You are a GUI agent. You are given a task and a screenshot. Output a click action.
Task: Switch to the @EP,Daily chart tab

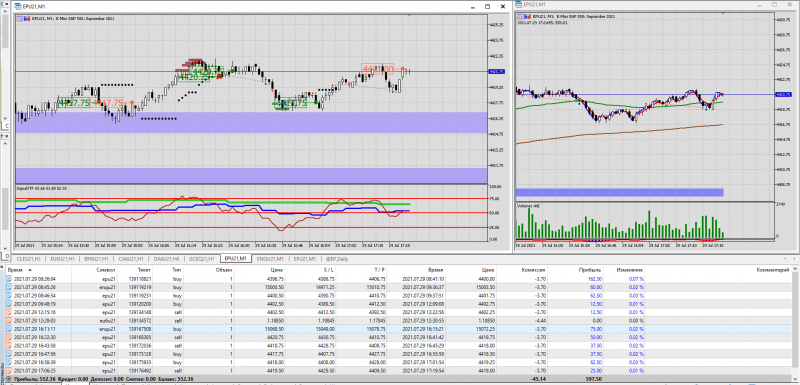coord(338,259)
